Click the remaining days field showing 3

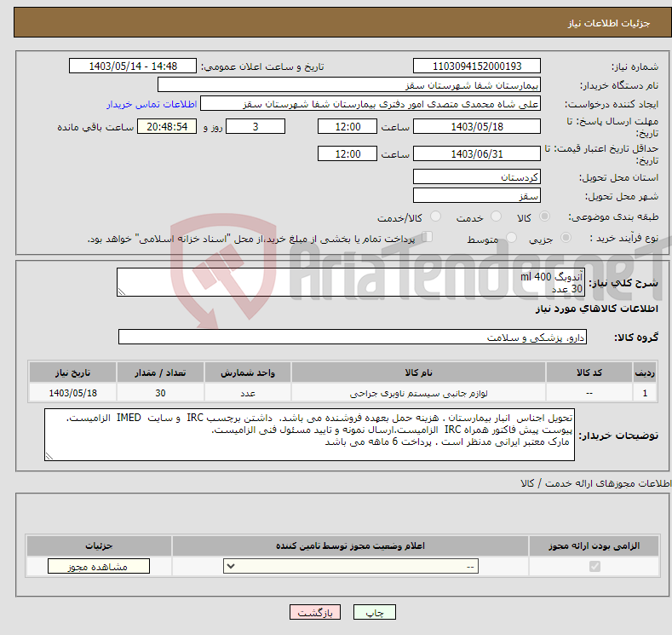256,126
